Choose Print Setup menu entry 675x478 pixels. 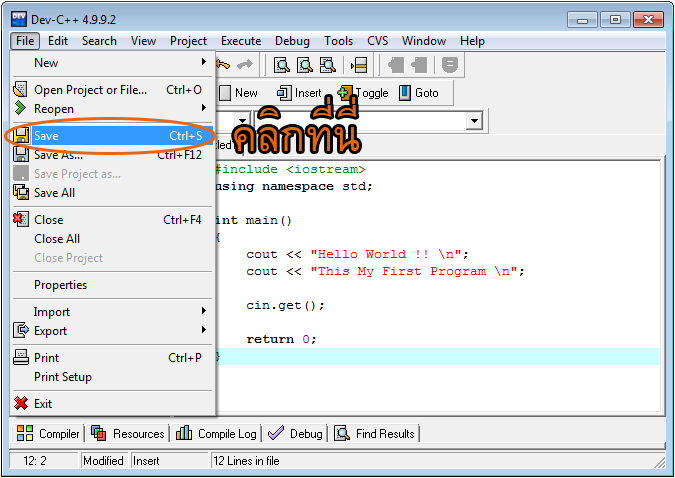click(113, 377)
